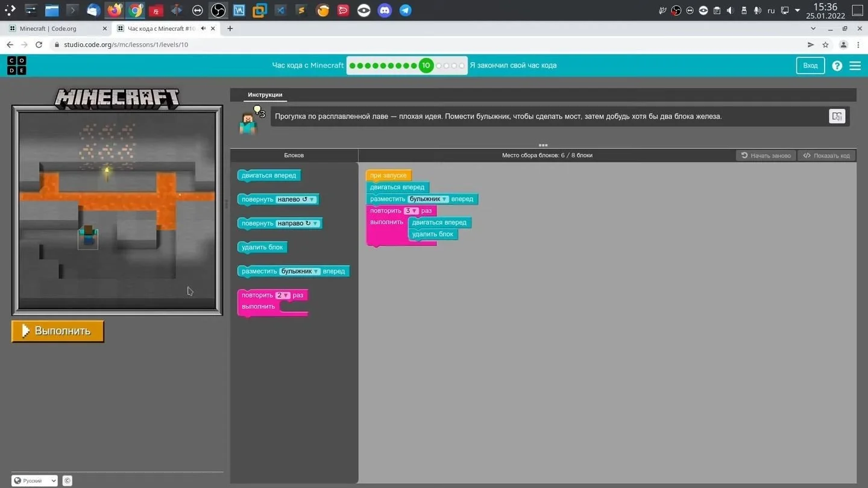Open OBS Studio from the taskbar launcher
This screenshot has width=868, height=488.
[218, 10]
